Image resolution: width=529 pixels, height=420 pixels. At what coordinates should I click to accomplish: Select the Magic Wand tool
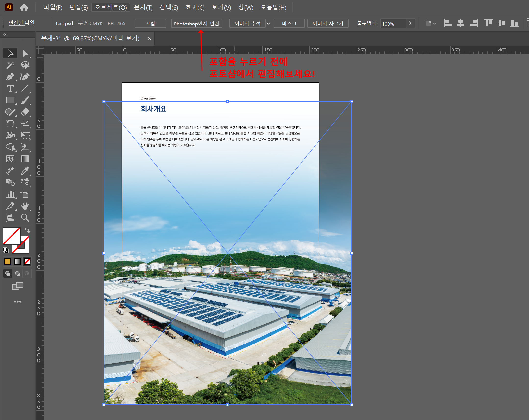[10, 65]
